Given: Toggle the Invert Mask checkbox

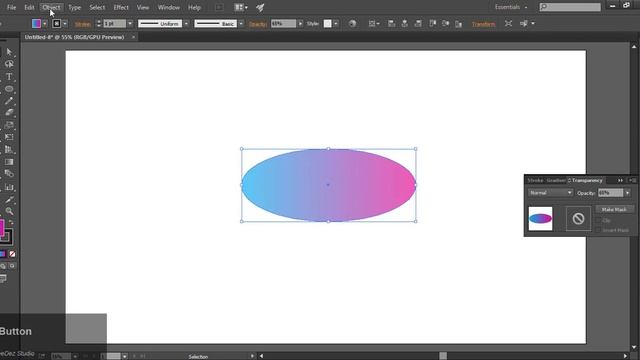Looking at the screenshot, I should point(599,230).
